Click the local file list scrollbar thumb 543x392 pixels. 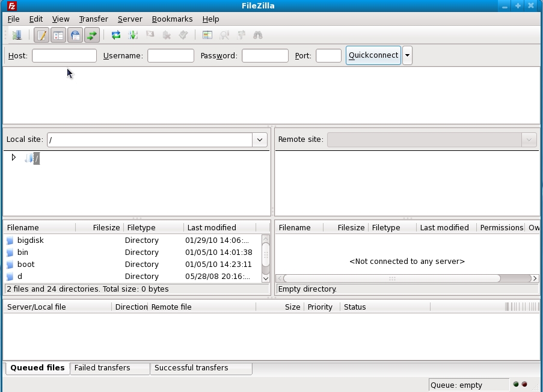click(266, 254)
